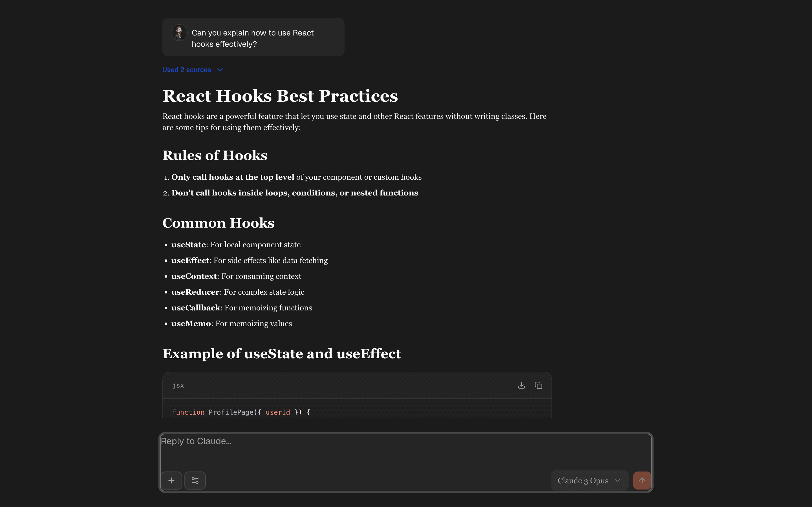The height and width of the screenshot is (507, 812).
Task: Click the user avatar in the message
Action: (x=179, y=33)
